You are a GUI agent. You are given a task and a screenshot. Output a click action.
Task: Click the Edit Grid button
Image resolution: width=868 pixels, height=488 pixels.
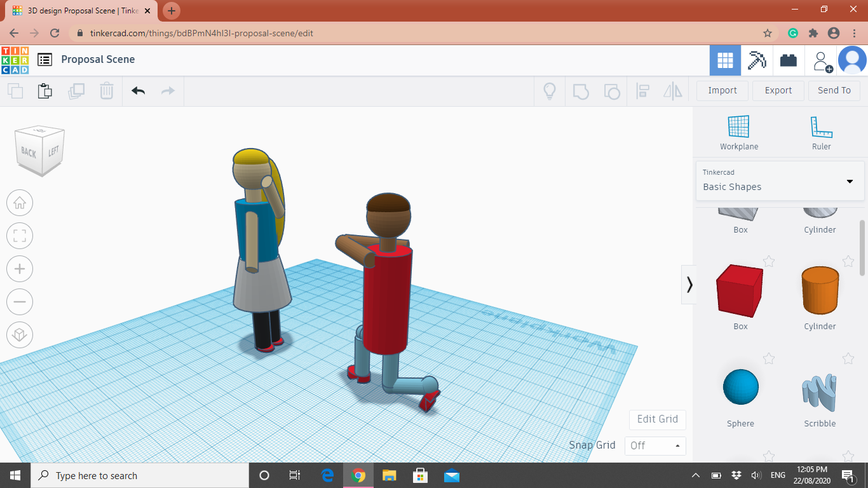pos(658,419)
